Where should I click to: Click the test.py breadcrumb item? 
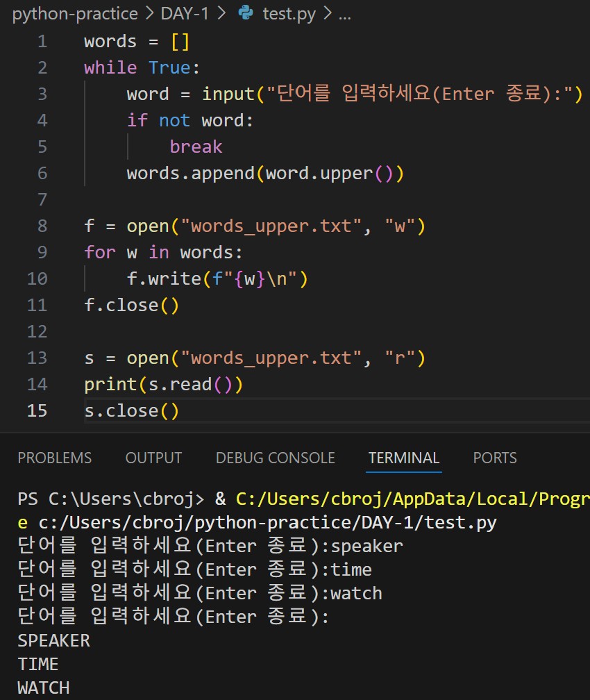[x=289, y=14]
